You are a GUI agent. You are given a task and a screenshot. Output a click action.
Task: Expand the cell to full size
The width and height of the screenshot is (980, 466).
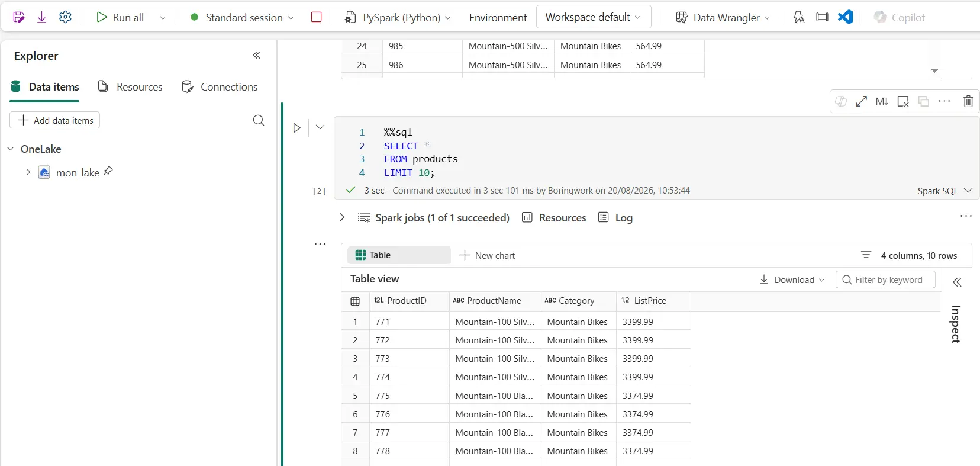[x=862, y=101]
